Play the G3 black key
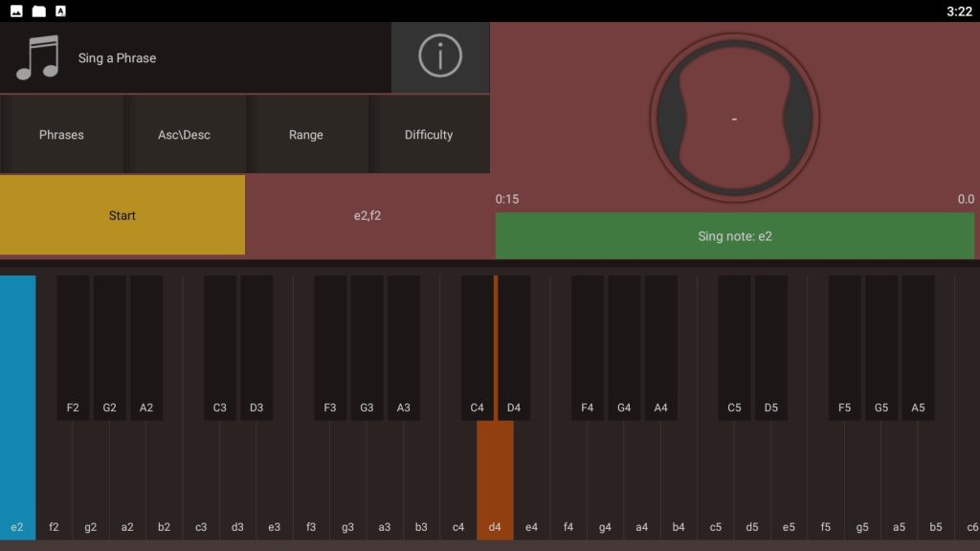The height and width of the screenshot is (551, 980). [x=367, y=347]
